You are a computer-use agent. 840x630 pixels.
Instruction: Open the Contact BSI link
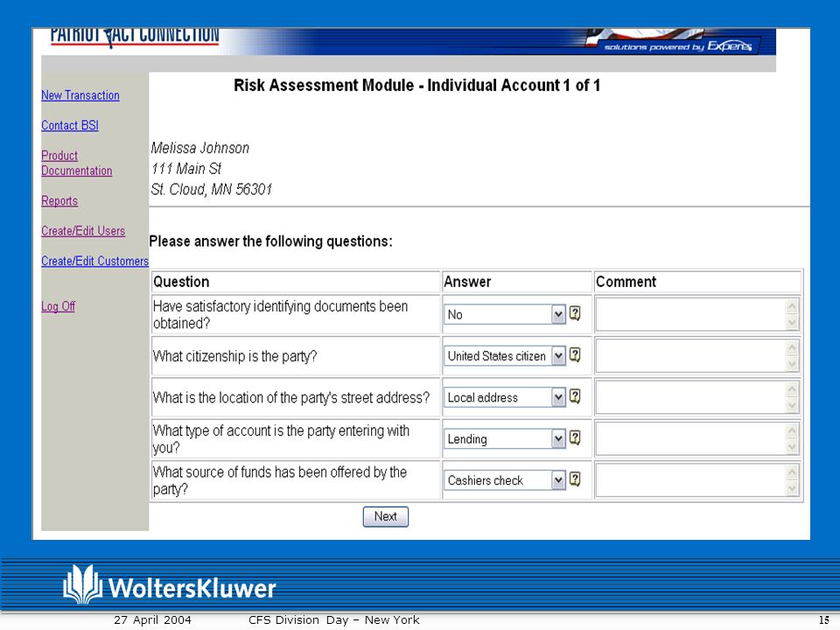[70, 125]
